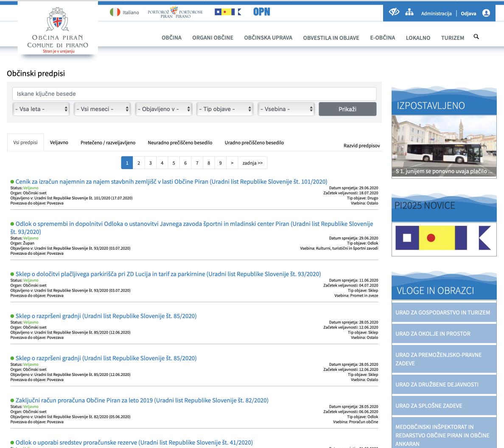Open the Portorož Piran tourism logo
Viewport: 504px width, 448px height.
[x=175, y=12]
